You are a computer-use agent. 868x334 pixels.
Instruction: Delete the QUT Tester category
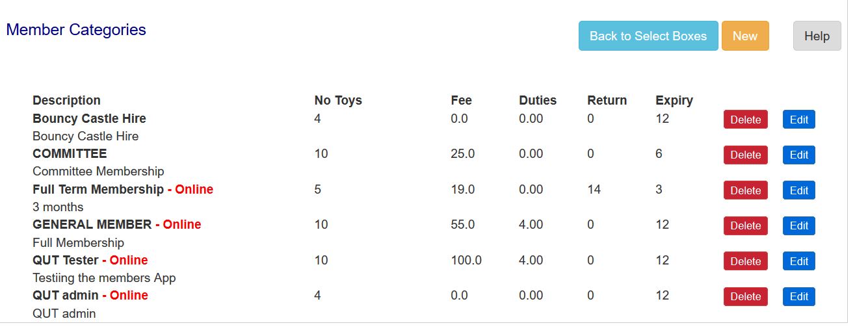point(745,261)
